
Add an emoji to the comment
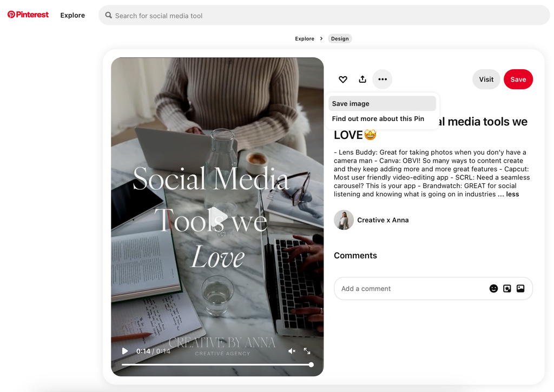tap(493, 289)
